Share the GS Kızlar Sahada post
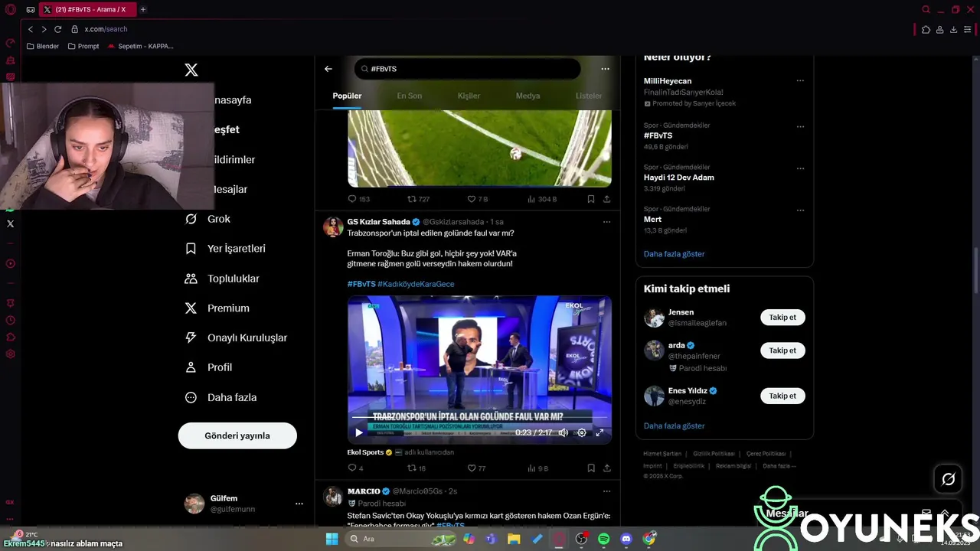Viewport: 980px width, 551px height. point(607,468)
